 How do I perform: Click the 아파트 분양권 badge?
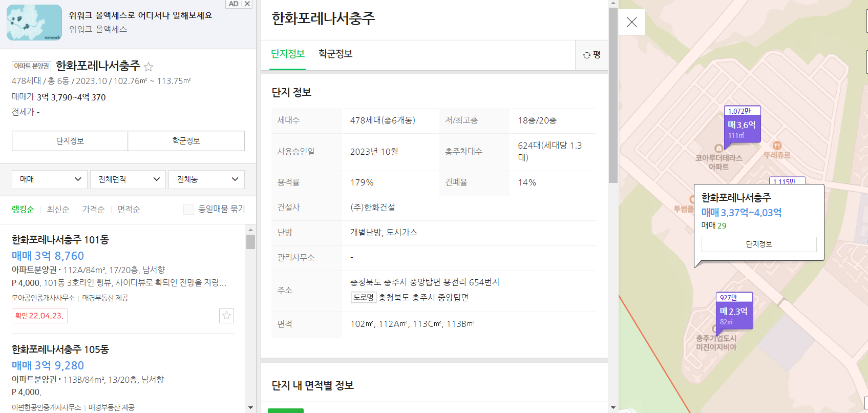pos(32,66)
